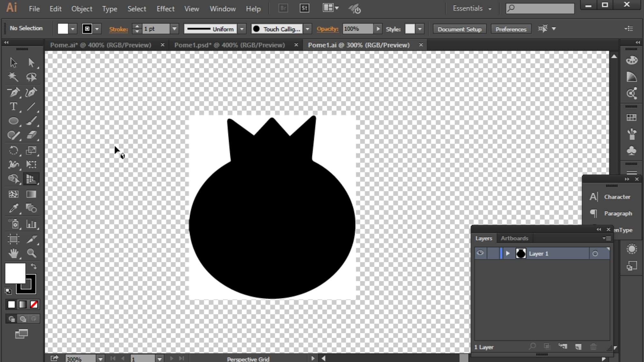Open the Essentials workspace dropdown
The height and width of the screenshot is (362, 644).
[472, 9]
